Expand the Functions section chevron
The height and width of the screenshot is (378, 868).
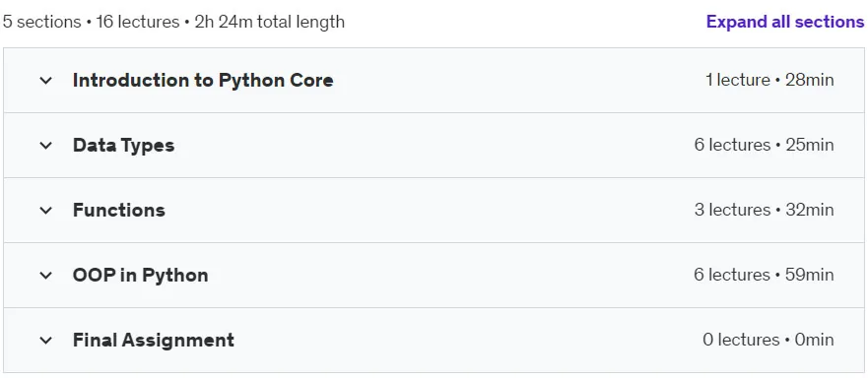pos(46,211)
